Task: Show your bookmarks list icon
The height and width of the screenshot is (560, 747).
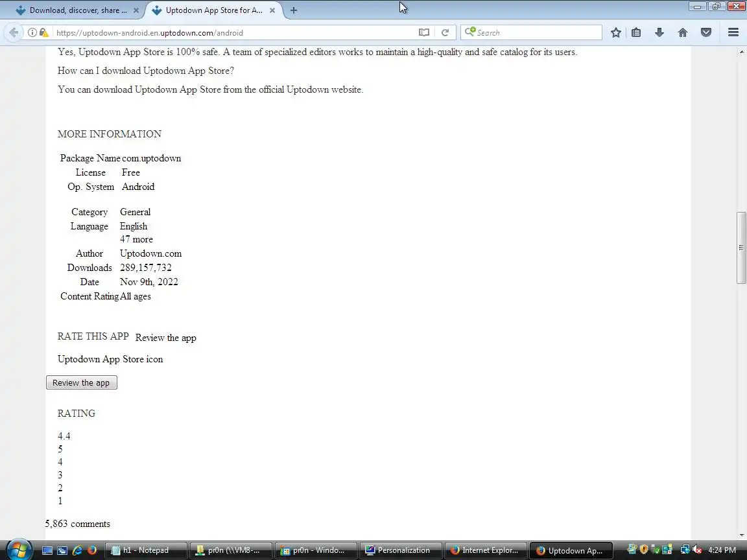Action: 636,32
